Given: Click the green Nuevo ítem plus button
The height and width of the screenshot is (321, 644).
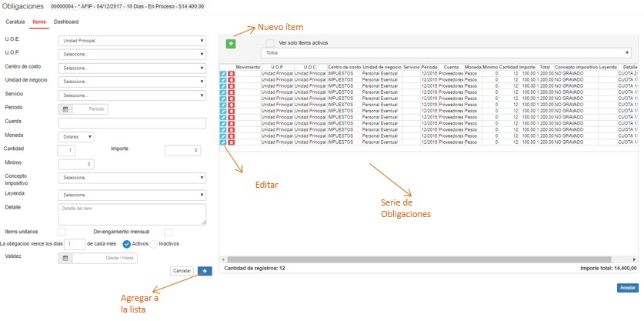Looking at the screenshot, I should pyautogui.click(x=231, y=45).
